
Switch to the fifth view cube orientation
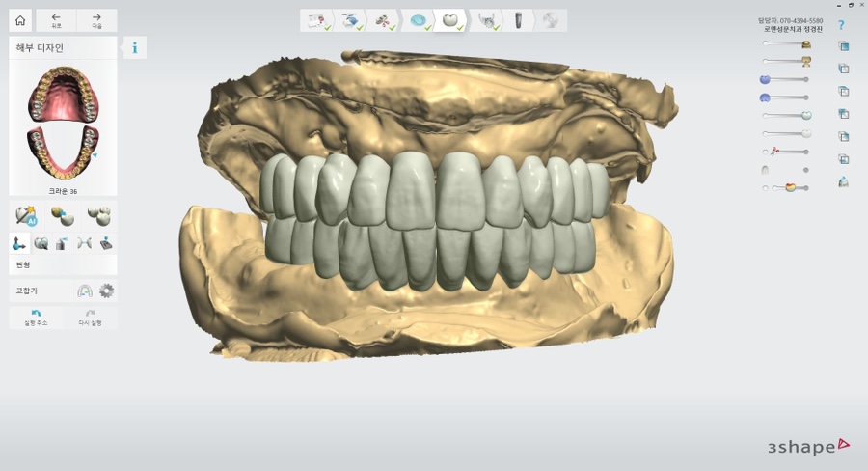pos(843,136)
